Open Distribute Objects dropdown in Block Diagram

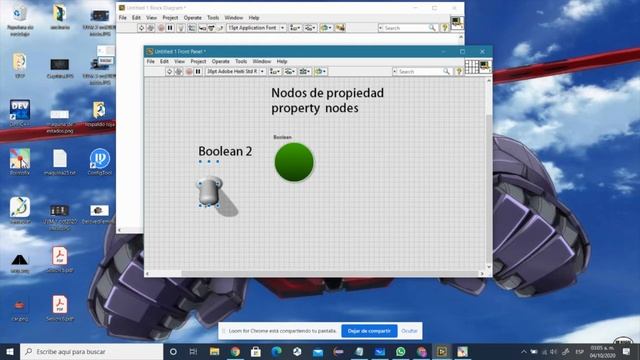point(310,28)
